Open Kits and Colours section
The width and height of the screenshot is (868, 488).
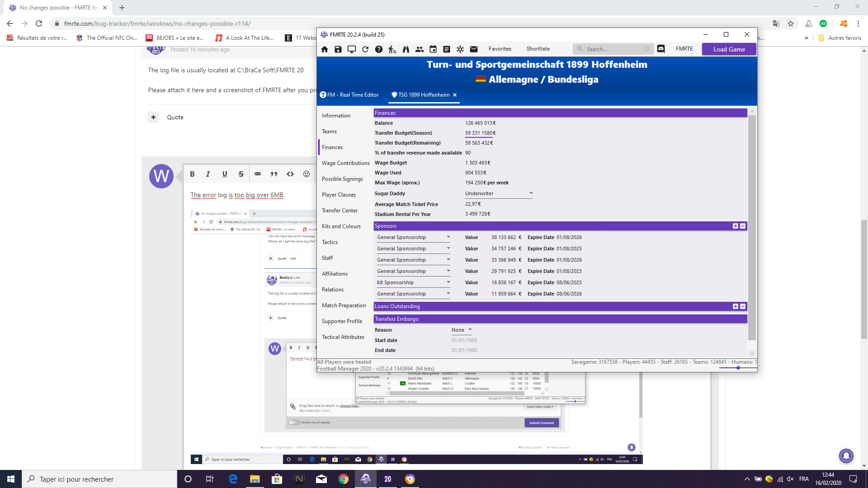[341, 226]
